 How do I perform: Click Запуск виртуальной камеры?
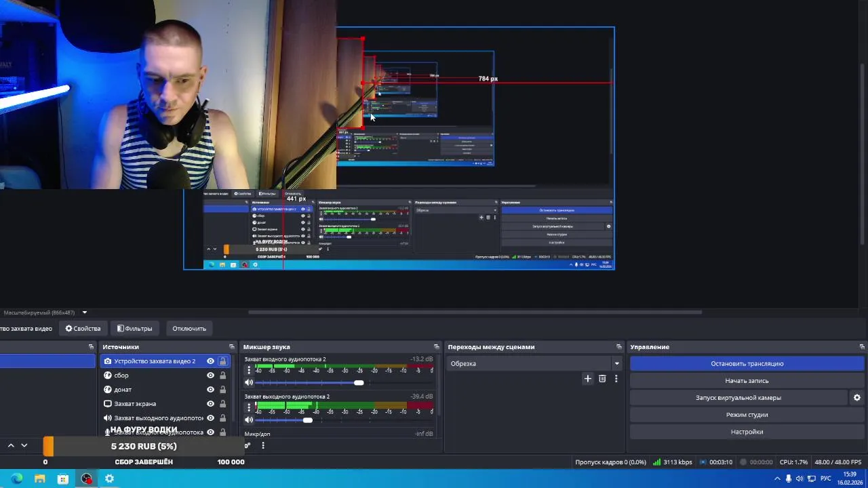(738, 398)
